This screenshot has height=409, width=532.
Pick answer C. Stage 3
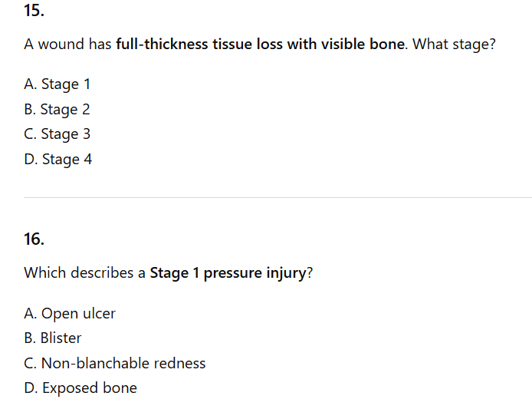click(x=57, y=134)
